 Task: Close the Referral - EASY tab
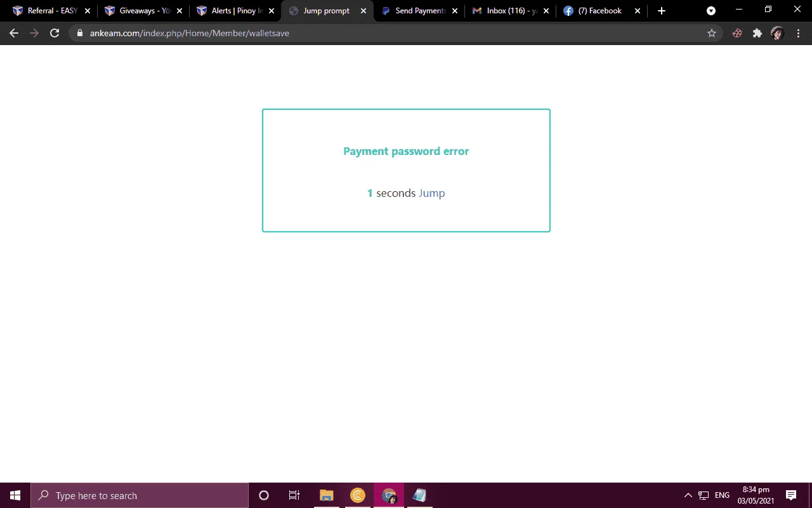coord(88,11)
